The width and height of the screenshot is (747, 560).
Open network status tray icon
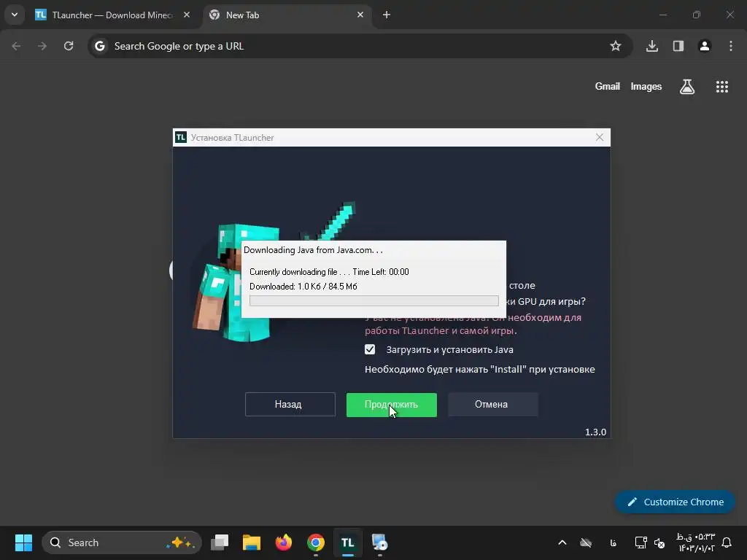point(640,542)
